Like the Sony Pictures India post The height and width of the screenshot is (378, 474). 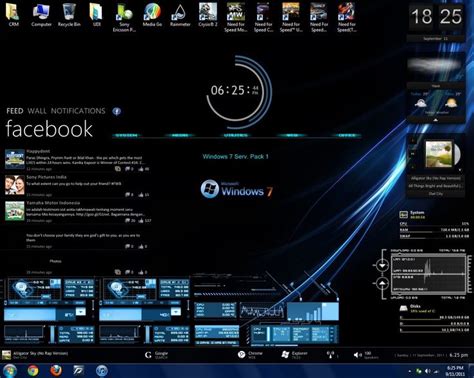[x=141, y=195]
